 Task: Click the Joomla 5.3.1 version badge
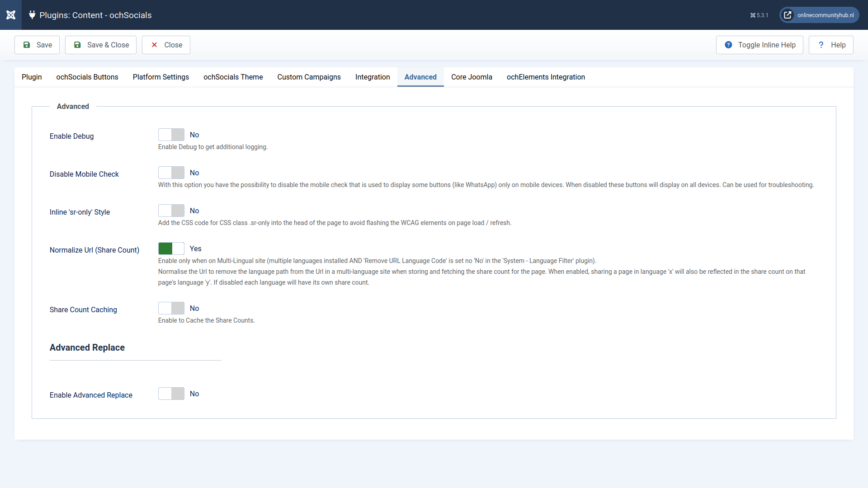click(759, 15)
